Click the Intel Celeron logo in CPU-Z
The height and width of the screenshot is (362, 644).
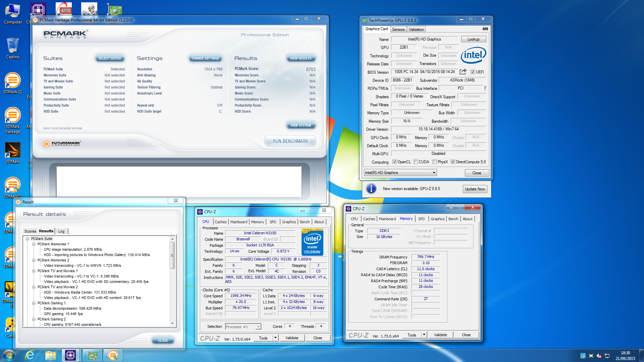(312, 242)
